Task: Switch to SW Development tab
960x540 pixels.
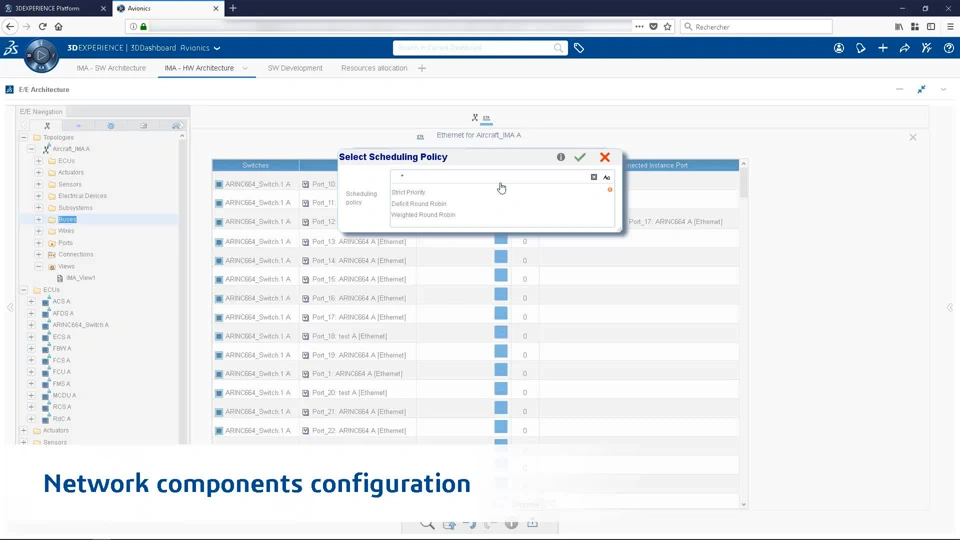Action: pyautogui.click(x=295, y=68)
